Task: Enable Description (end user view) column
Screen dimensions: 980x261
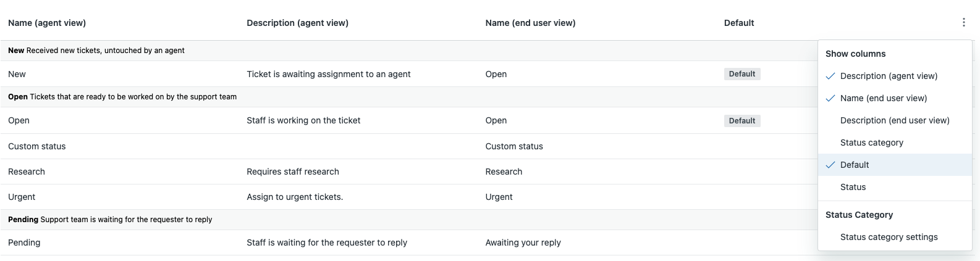Action: tap(894, 120)
